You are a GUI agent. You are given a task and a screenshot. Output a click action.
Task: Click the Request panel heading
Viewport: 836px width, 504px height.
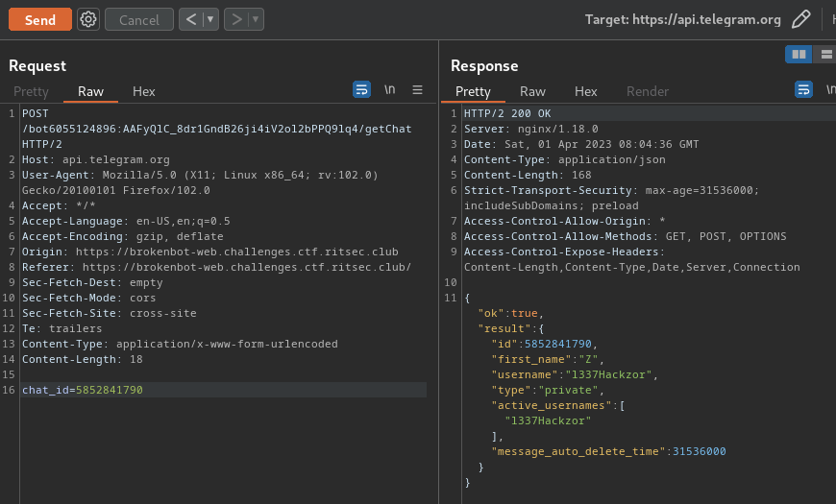pos(37,66)
